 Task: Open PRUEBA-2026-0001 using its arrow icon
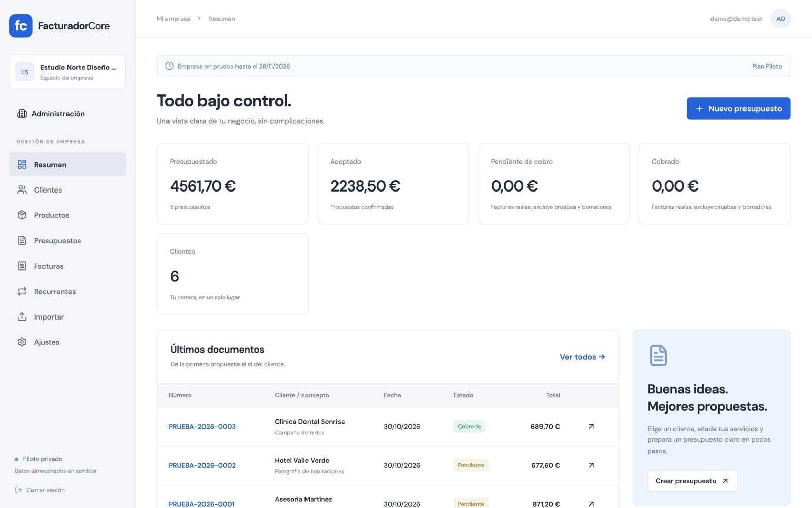[591, 504]
